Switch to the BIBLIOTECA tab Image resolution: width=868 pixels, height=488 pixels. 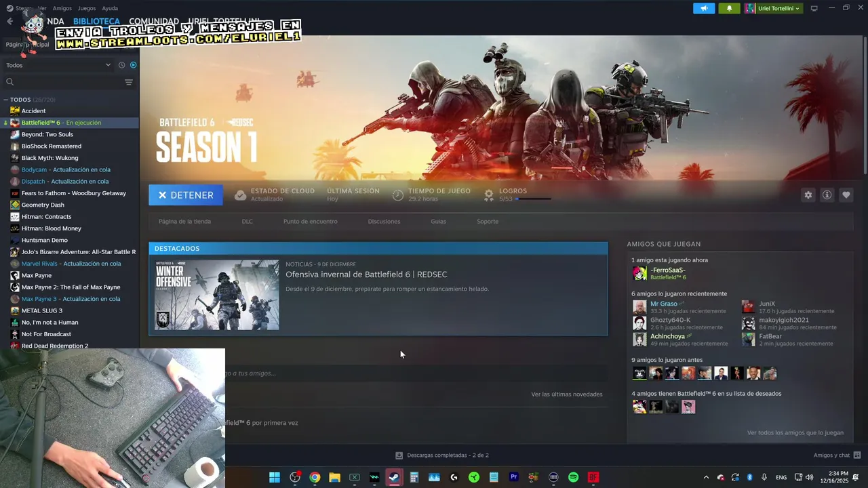click(x=96, y=22)
